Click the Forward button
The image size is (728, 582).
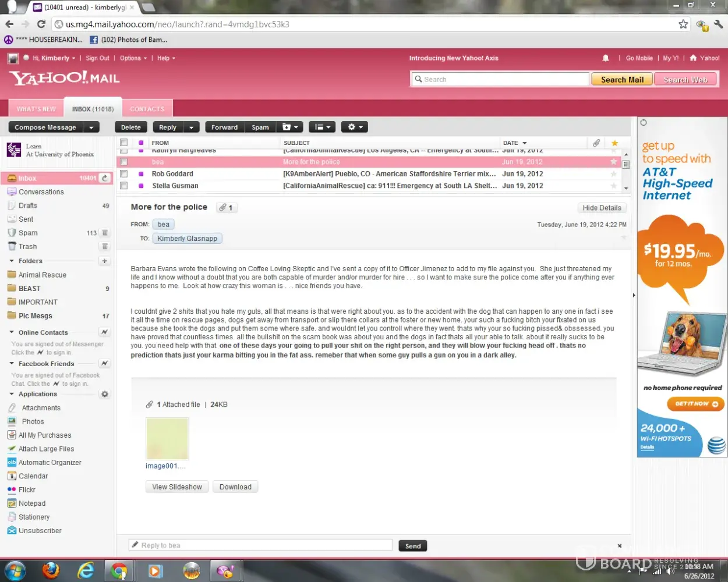tap(224, 127)
